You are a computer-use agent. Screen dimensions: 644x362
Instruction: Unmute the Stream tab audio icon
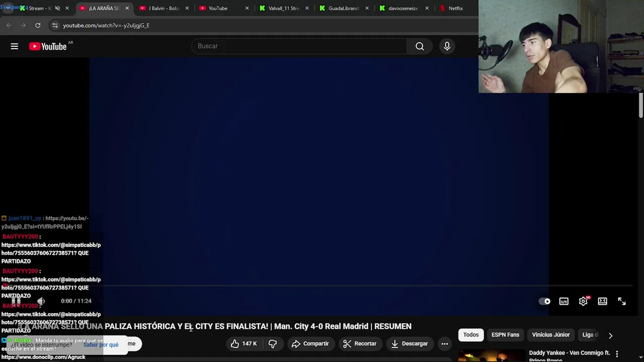click(57, 8)
